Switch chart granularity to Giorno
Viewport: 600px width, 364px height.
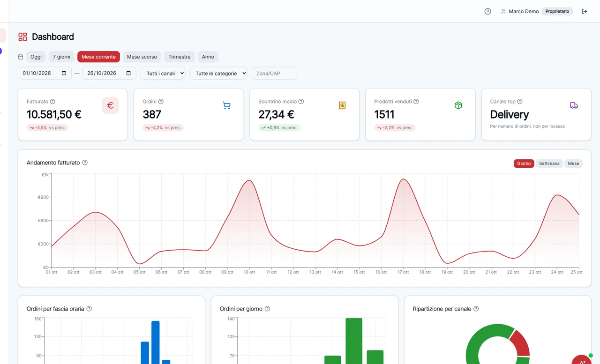click(524, 163)
